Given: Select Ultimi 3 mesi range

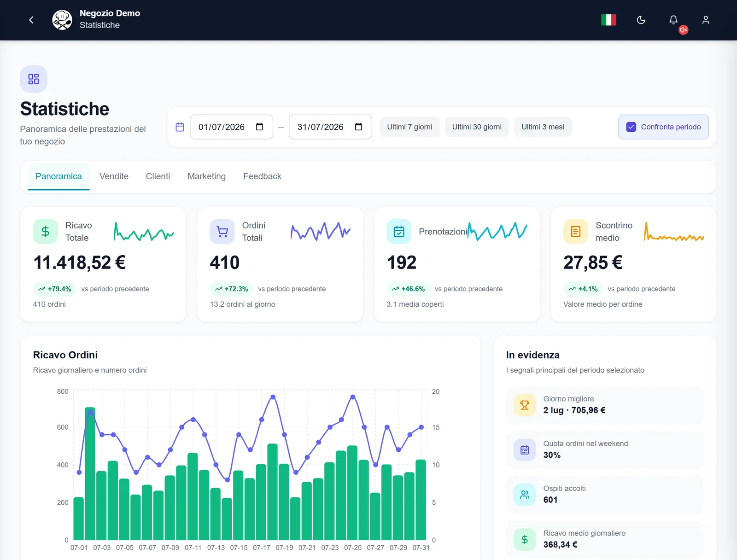Looking at the screenshot, I should [x=543, y=127].
